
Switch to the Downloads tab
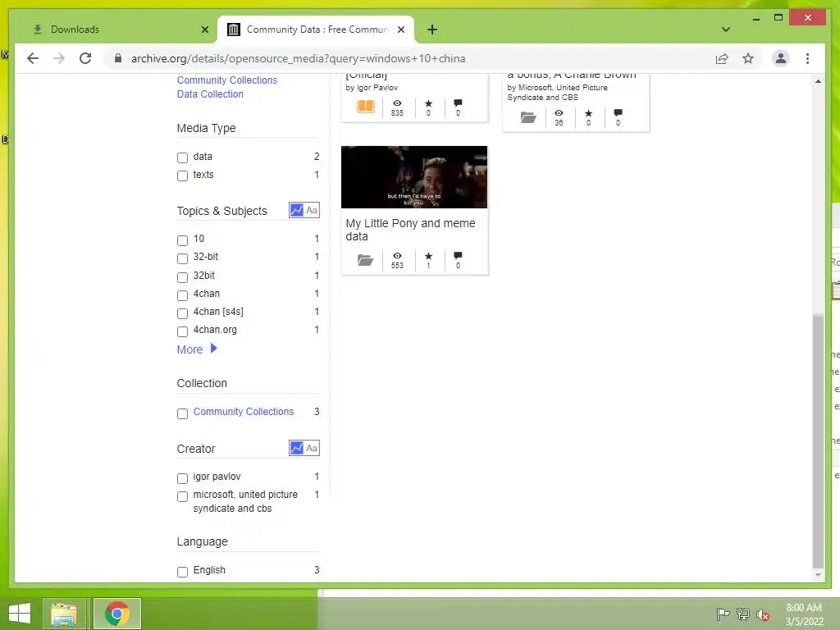pyautogui.click(x=115, y=30)
